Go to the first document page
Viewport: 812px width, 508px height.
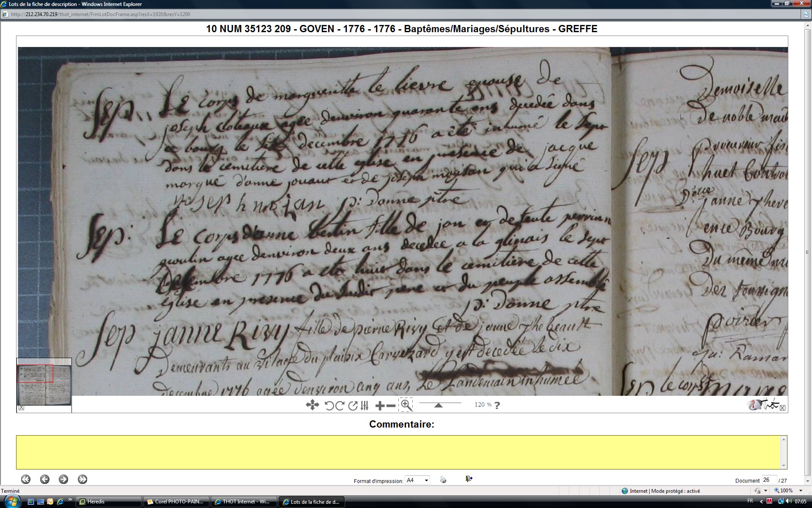point(26,479)
